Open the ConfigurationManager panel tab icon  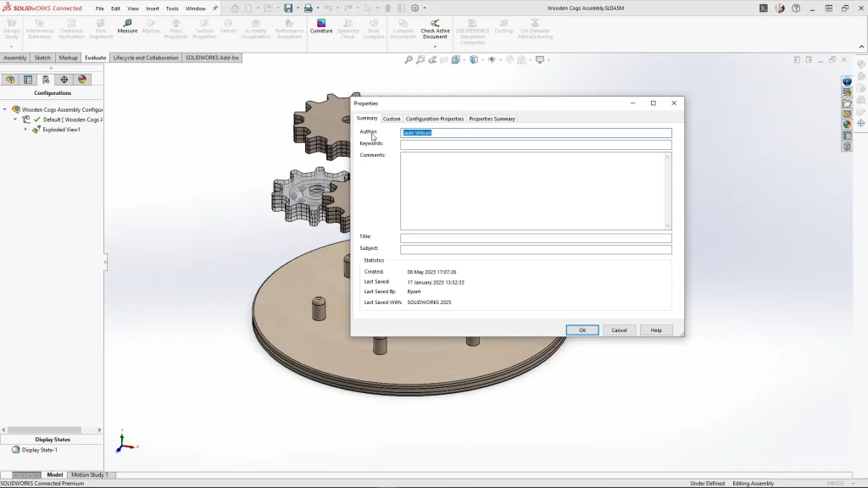pos(46,80)
